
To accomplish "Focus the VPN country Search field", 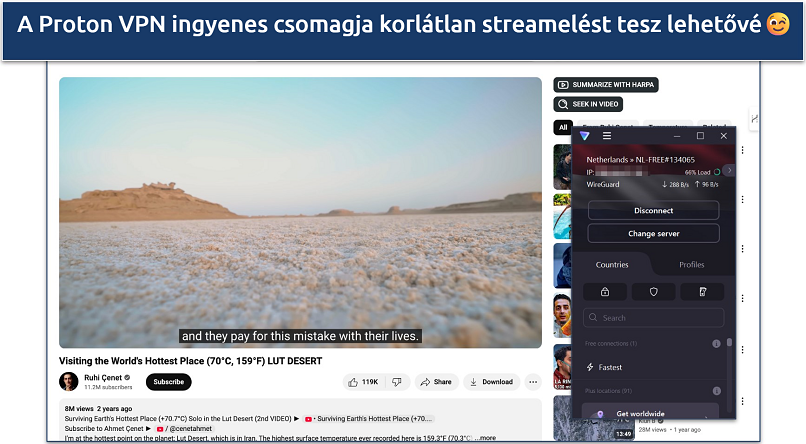I will click(653, 318).
